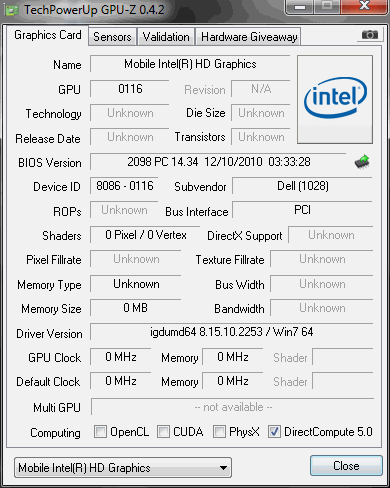Screen dimensions: 390x488
Task: Click the GPU-Z title bar app icon
Action: tap(12, 10)
